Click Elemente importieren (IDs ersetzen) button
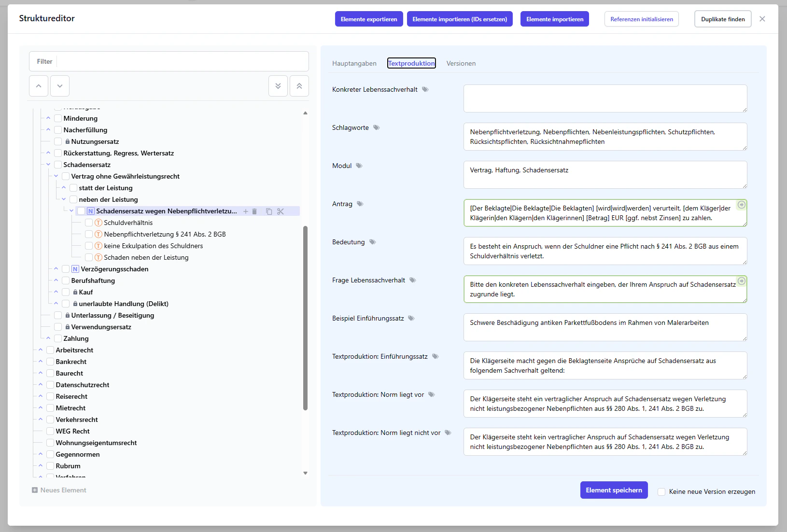Viewport: 787px width, 532px height. pyautogui.click(x=460, y=19)
